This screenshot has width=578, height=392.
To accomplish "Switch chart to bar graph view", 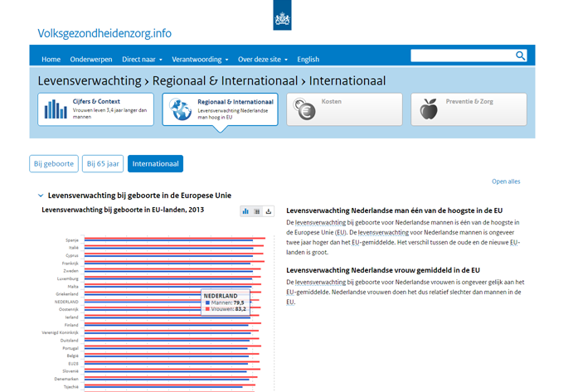I will click(x=245, y=211).
